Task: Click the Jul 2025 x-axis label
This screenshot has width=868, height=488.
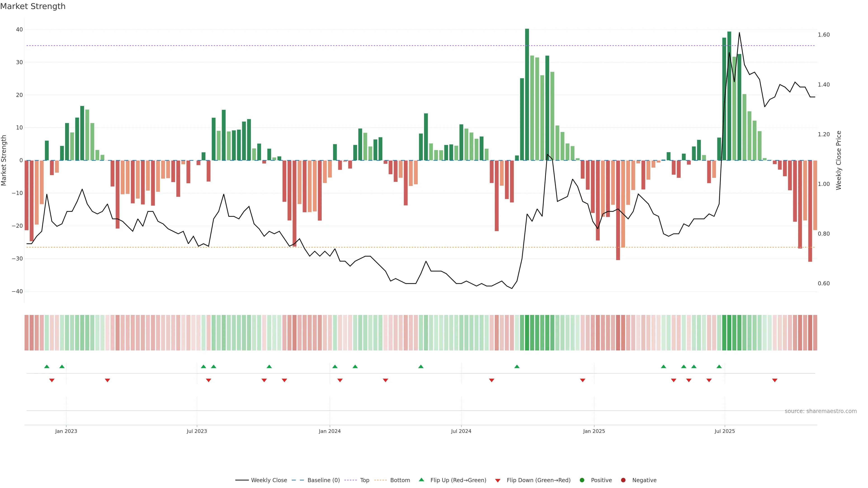Action: [724, 431]
